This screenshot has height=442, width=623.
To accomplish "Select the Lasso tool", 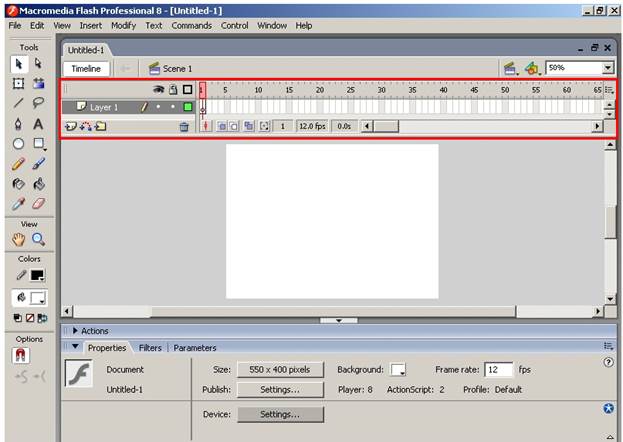I will [x=38, y=103].
